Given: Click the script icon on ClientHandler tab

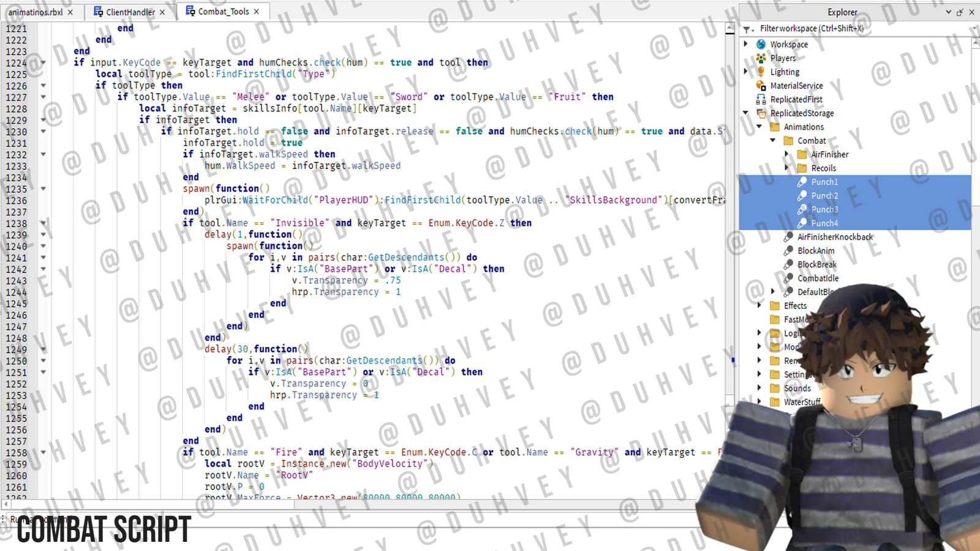Looking at the screenshot, I should click(x=98, y=12).
